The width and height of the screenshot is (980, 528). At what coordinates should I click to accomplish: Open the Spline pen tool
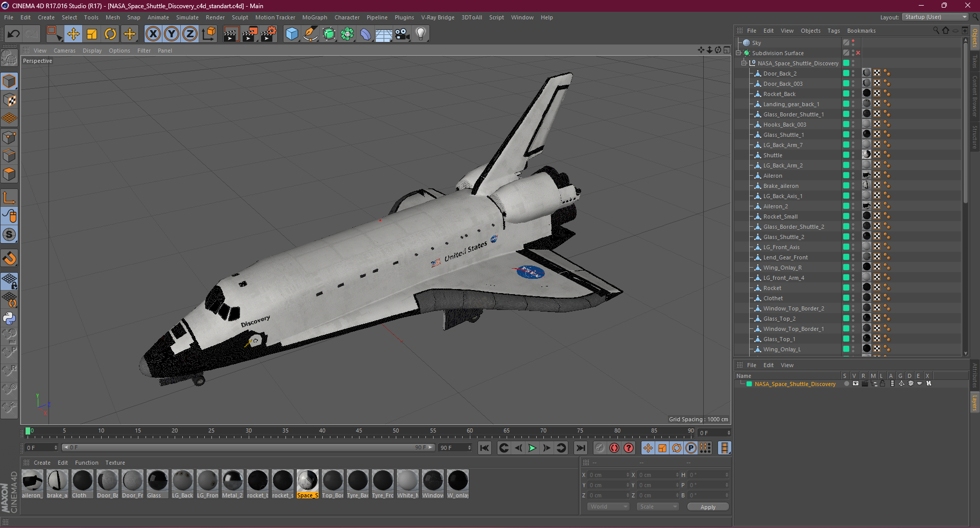310,34
